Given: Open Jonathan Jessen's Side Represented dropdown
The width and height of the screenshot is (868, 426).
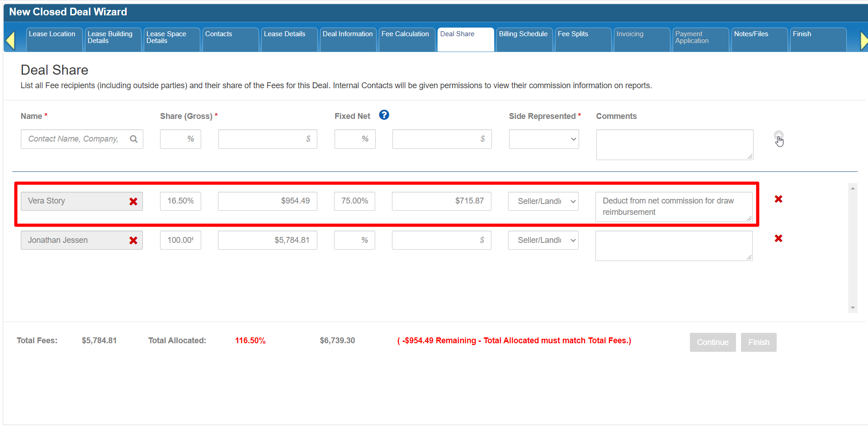Looking at the screenshot, I should [x=543, y=240].
